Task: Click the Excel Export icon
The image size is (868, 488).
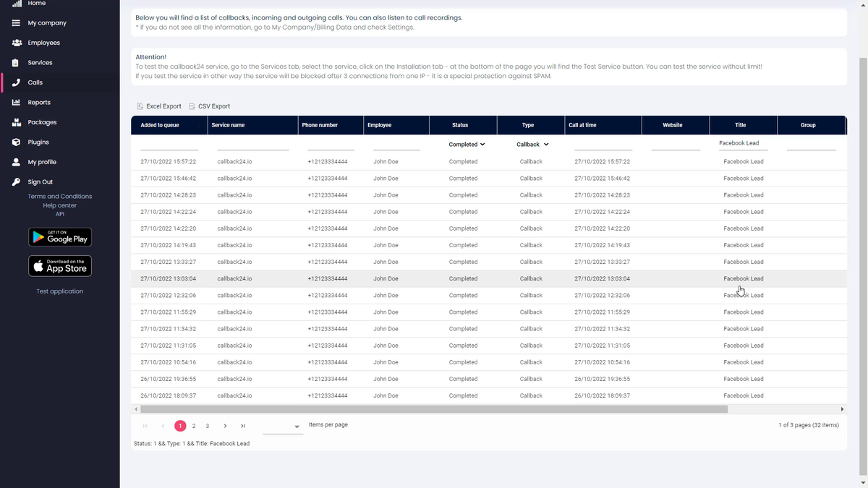Action: click(140, 106)
